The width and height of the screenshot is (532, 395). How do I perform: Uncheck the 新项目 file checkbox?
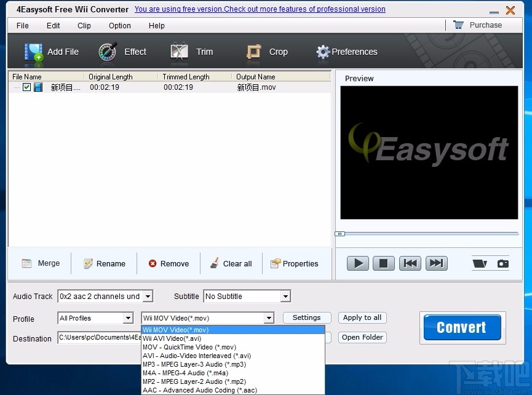(x=26, y=87)
